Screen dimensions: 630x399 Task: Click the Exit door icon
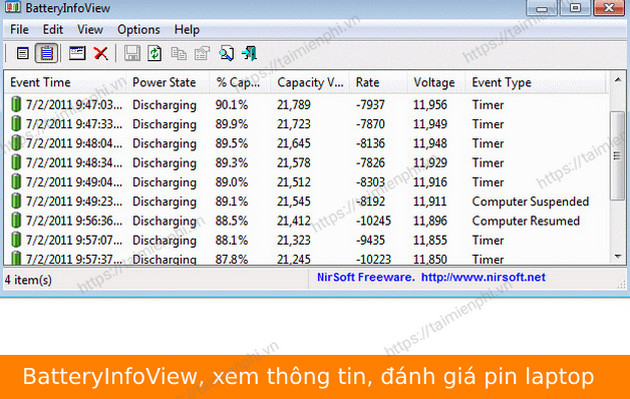tap(249, 53)
